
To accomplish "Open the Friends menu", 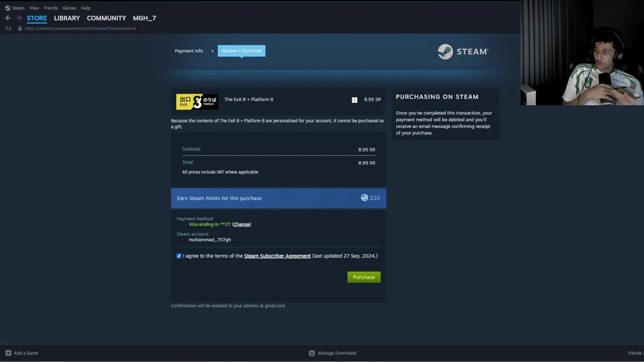I will click(51, 8).
